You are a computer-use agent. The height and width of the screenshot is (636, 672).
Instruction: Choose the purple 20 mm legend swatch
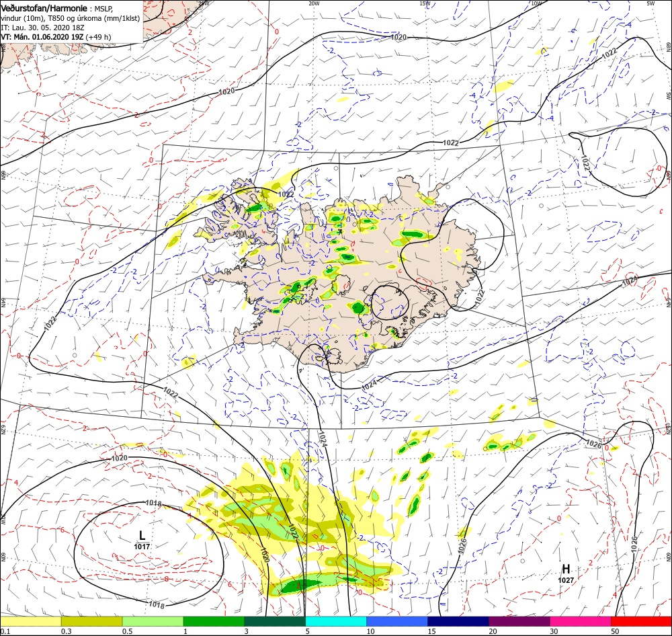click(519, 621)
